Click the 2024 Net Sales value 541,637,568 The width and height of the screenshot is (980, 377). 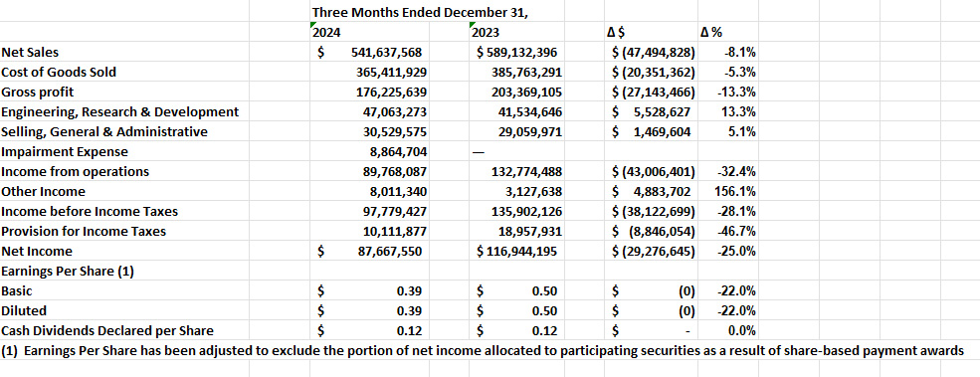pyautogui.click(x=390, y=53)
